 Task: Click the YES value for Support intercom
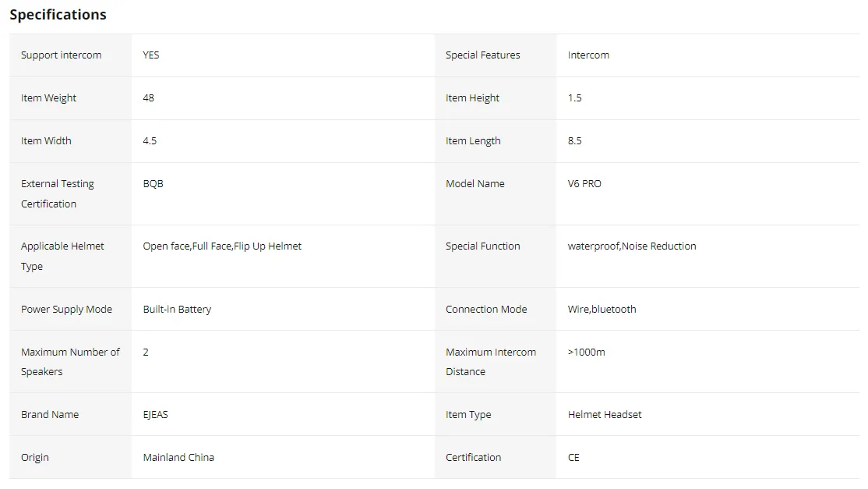tap(151, 55)
